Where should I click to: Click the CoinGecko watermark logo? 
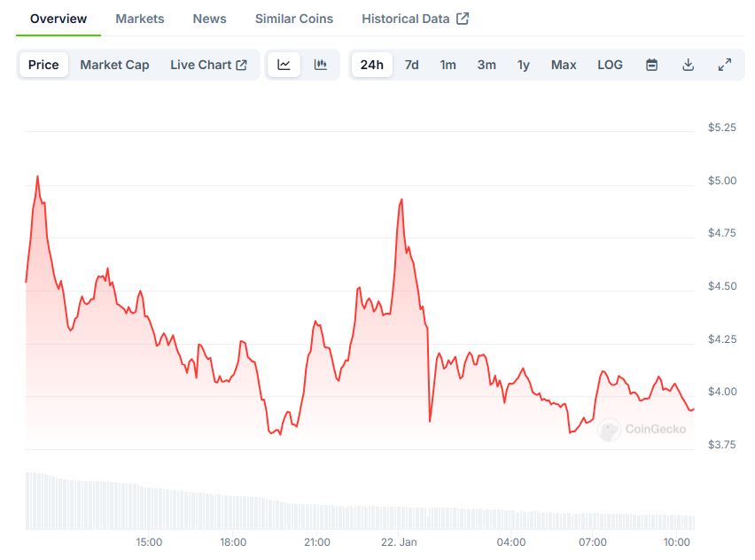[642, 430]
